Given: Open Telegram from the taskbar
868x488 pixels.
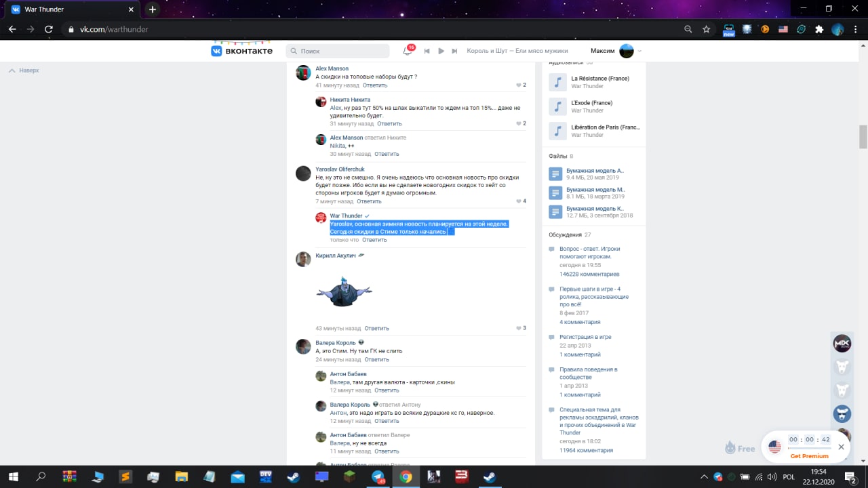Looking at the screenshot, I should pos(377,476).
